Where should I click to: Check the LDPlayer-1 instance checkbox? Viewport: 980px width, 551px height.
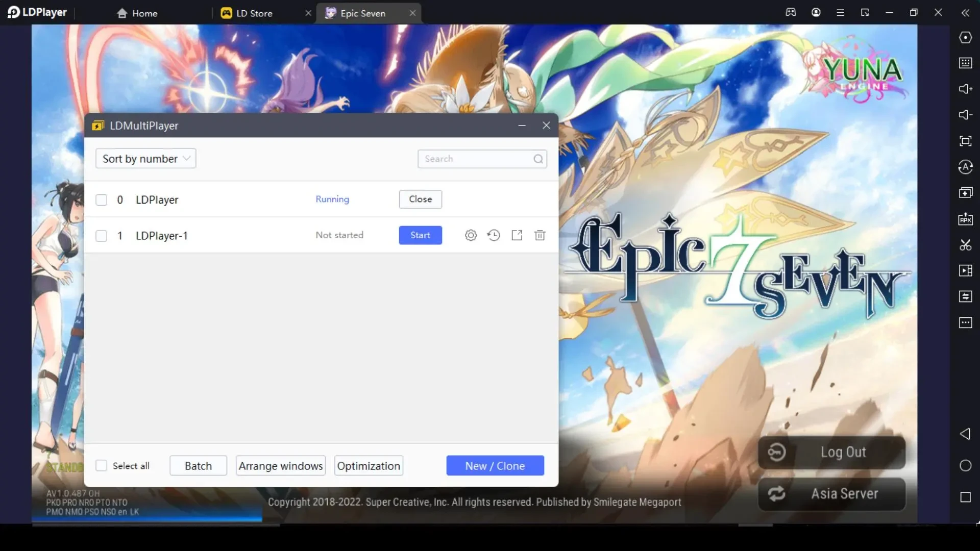[102, 235]
